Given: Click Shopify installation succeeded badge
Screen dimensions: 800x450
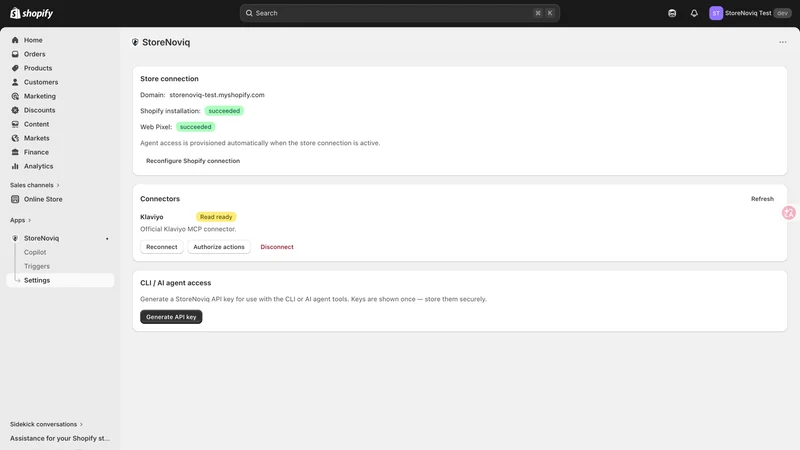Looking at the screenshot, I should pyautogui.click(x=224, y=111).
